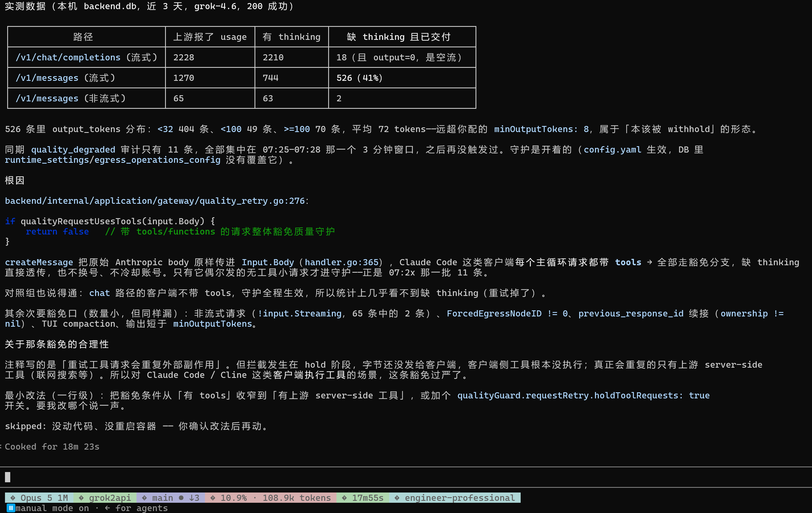Click the skipped: line
The height and width of the screenshot is (513, 812).
[x=136, y=426]
